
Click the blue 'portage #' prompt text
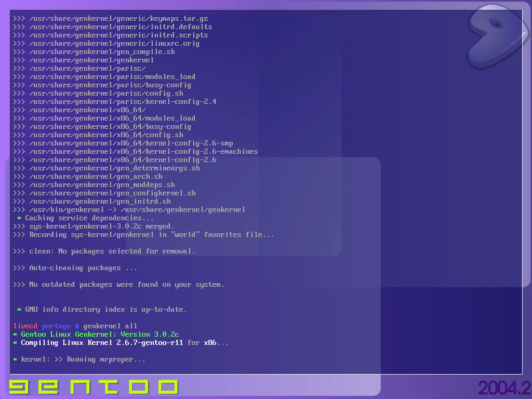pos(60,326)
